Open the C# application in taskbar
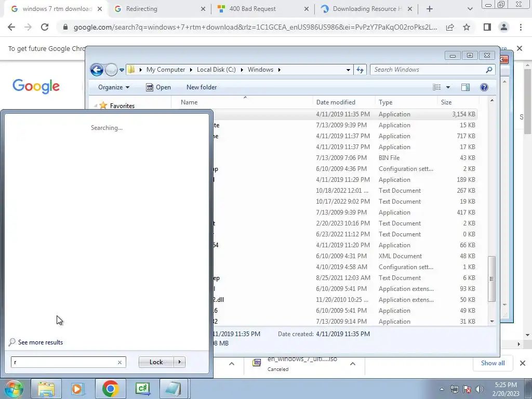 142,389
